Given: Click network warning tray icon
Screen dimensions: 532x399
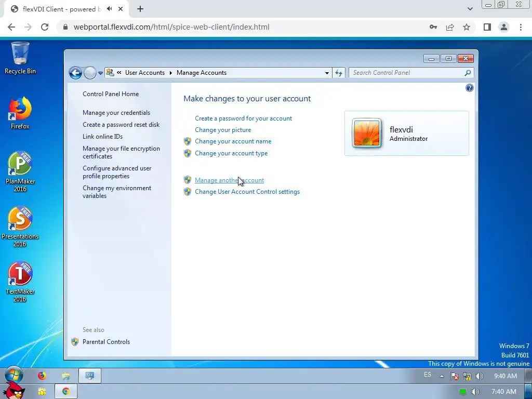Looking at the screenshot, I should (467, 376).
